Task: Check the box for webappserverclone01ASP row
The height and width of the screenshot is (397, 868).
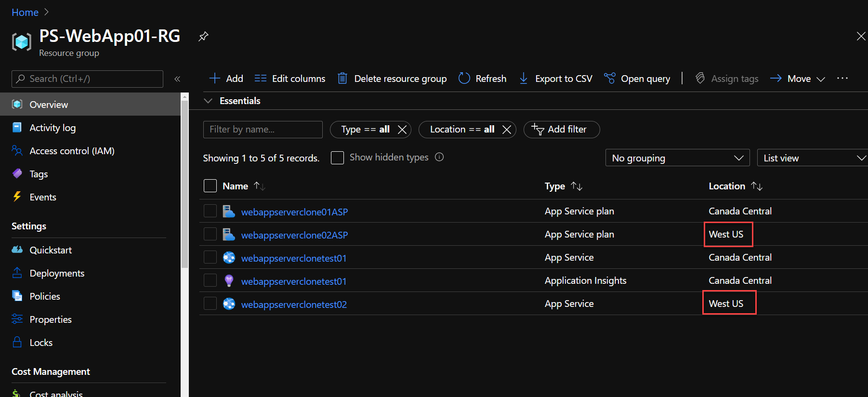Action: tap(210, 211)
